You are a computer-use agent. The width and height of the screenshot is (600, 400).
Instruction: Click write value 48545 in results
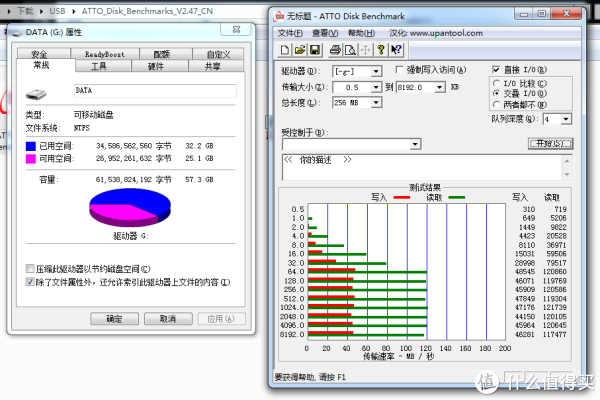tap(525, 272)
